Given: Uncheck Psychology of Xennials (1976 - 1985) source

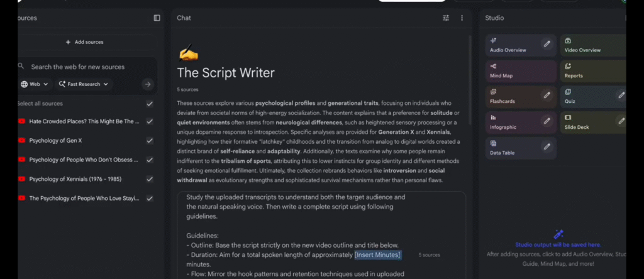Looking at the screenshot, I should click(150, 179).
